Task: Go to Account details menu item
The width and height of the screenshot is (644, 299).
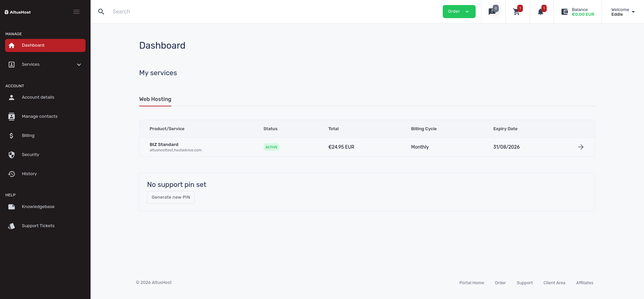Action: (x=45, y=97)
